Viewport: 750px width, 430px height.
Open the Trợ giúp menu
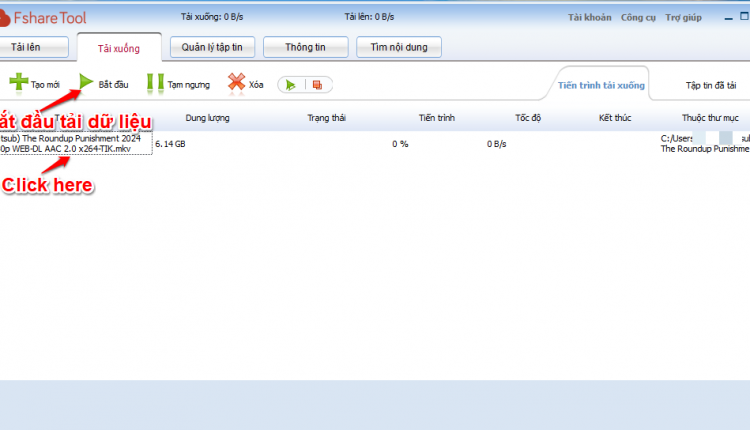[x=684, y=18]
